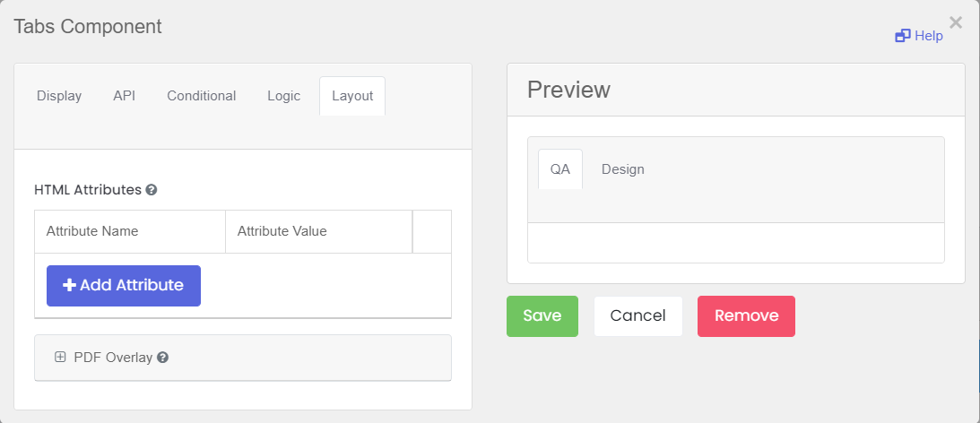Click the Help popup window icon
Viewport: 980px width, 423px height.
coord(903,36)
